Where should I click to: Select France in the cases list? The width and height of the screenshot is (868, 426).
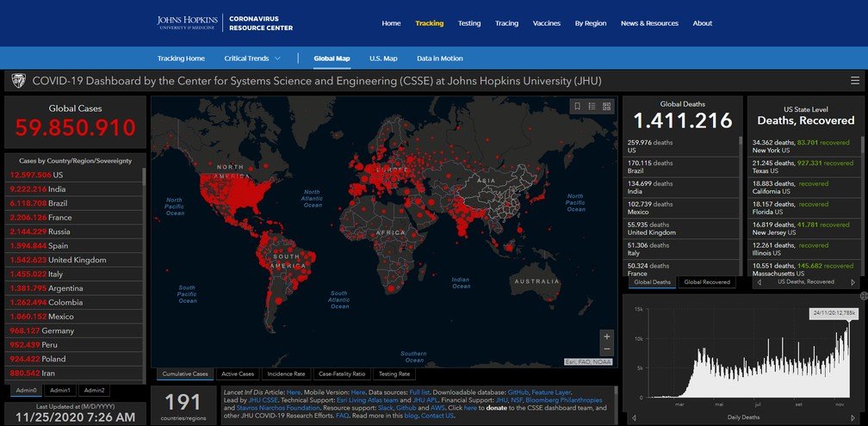click(x=74, y=218)
